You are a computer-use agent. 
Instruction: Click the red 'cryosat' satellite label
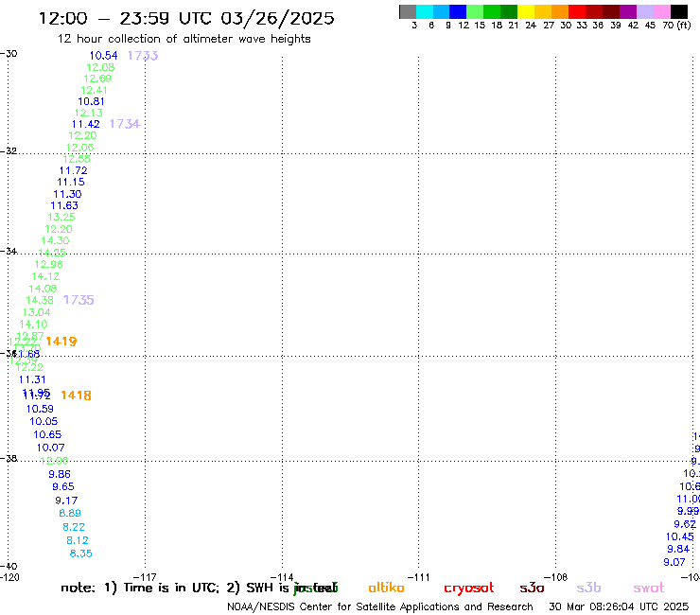(x=469, y=589)
